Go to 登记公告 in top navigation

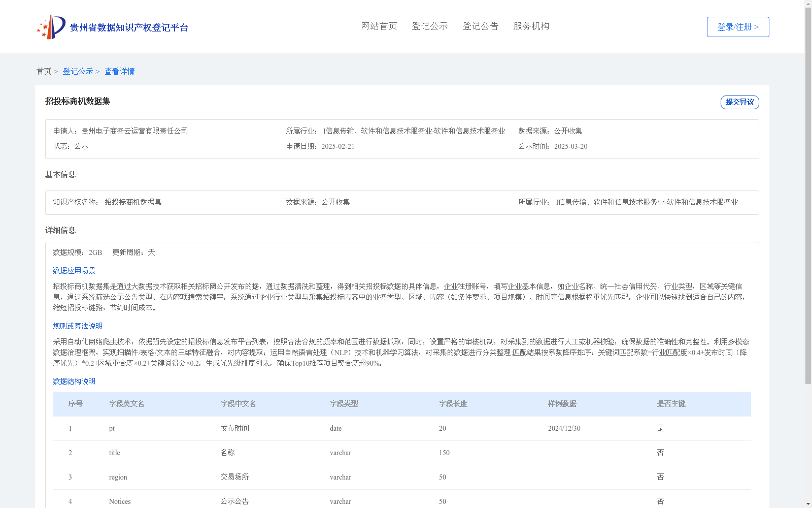[x=481, y=26]
